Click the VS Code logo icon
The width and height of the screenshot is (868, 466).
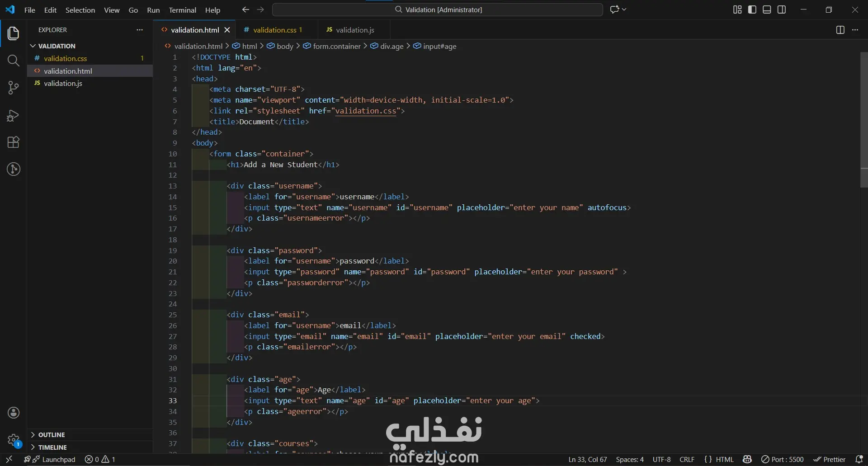point(10,9)
